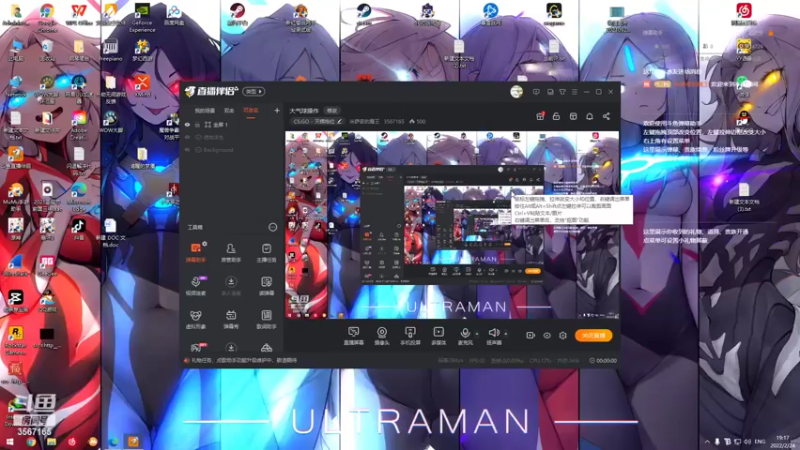
Task: Add a screen capture source from bottom bar
Action: pyautogui.click(x=354, y=336)
